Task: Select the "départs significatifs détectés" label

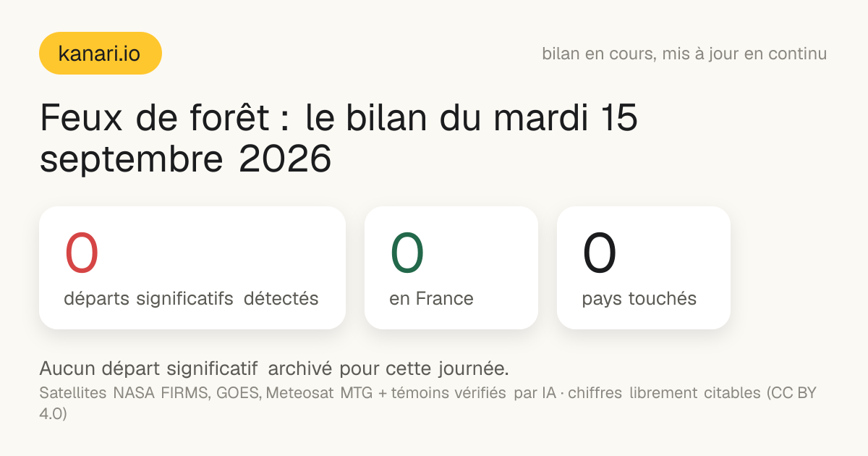Action: (191, 298)
